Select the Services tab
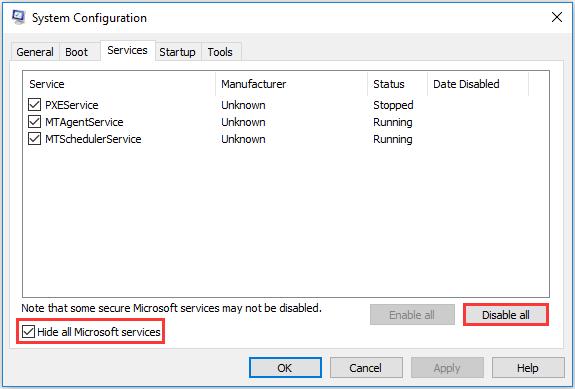 coord(127,50)
